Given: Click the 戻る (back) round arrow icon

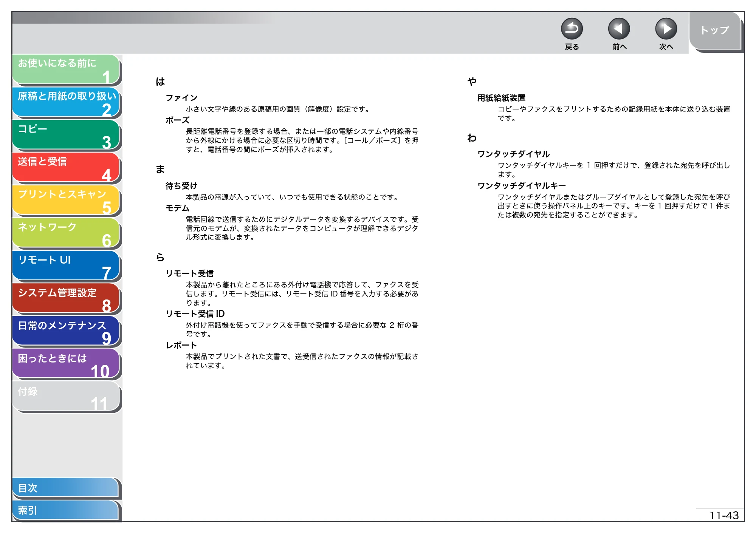Looking at the screenshot, I should tap(572, 29).
